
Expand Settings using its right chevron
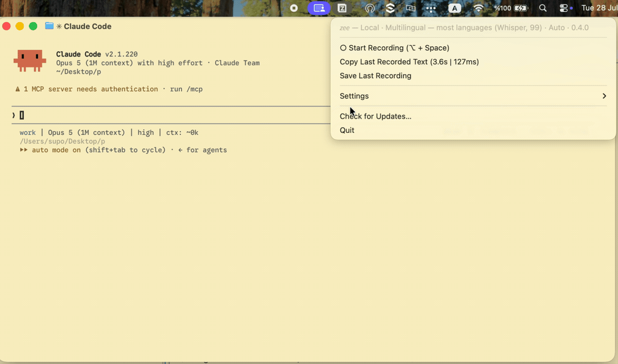click(x=604, y=96)
